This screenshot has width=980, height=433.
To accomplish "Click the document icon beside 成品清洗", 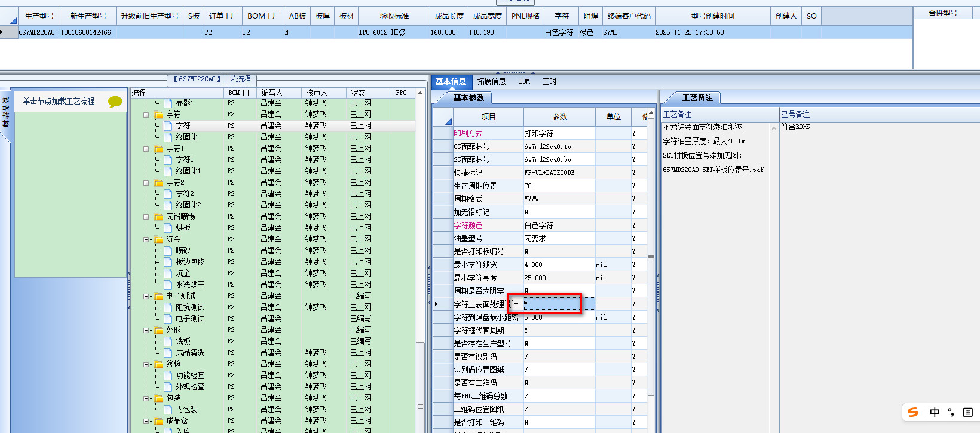I will 168,352.
